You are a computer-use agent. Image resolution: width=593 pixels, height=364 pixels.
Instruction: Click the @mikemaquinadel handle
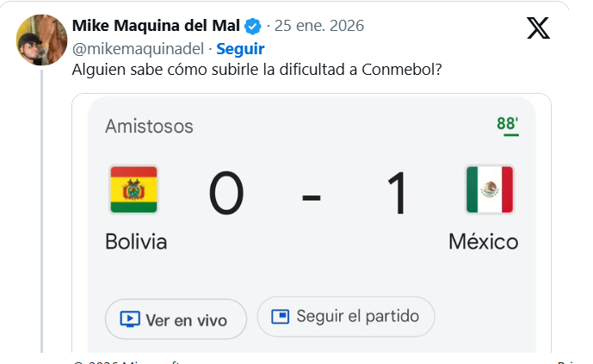(x=139, y=49)
